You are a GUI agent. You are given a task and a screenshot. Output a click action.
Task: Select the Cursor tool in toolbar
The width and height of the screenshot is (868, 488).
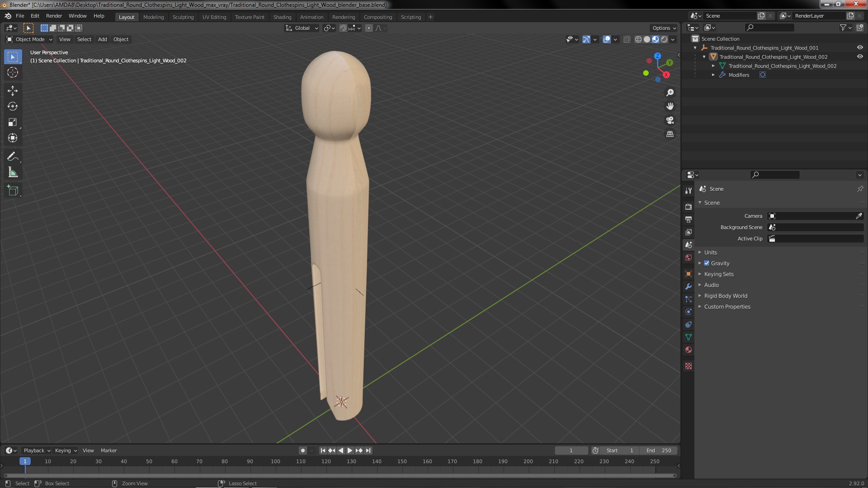pos(13,72)
